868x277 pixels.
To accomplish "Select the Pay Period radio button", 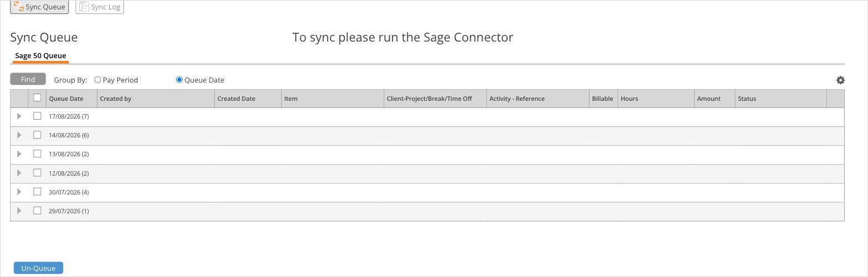I will point(97,80).
